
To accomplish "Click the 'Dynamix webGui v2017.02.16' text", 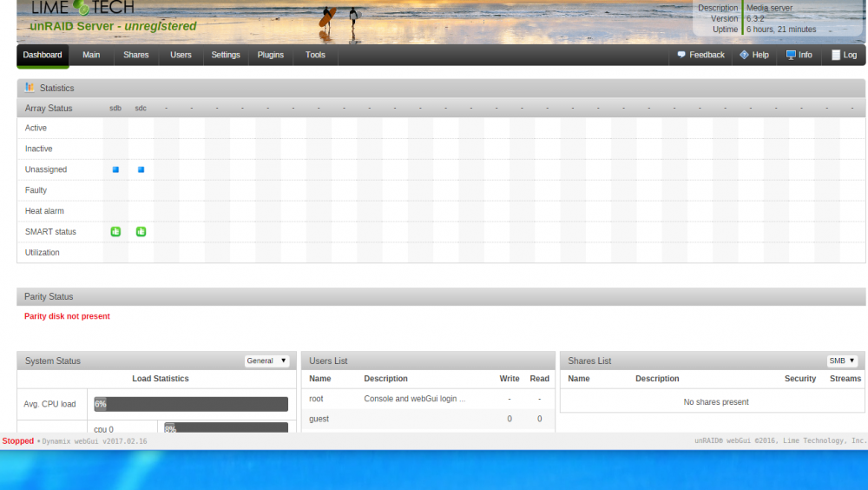I will point(95,441).
